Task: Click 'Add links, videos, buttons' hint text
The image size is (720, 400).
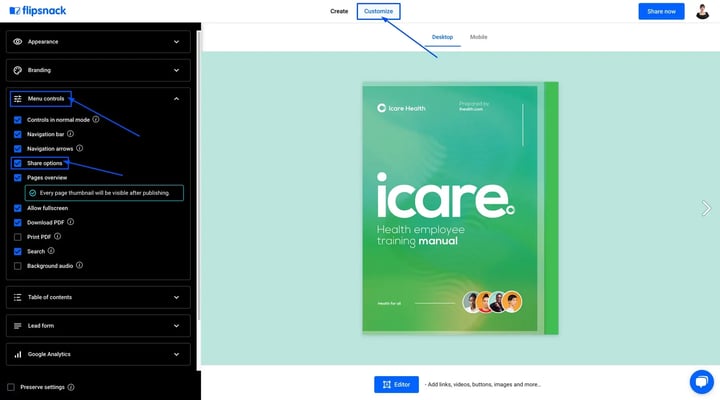Action: (483, 385)
